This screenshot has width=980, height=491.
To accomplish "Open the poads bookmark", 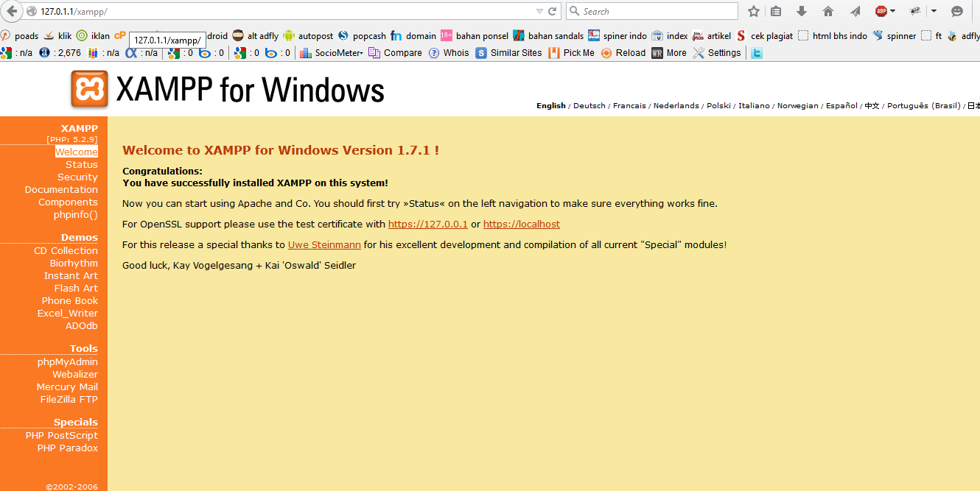I will [x=19, y=35].
